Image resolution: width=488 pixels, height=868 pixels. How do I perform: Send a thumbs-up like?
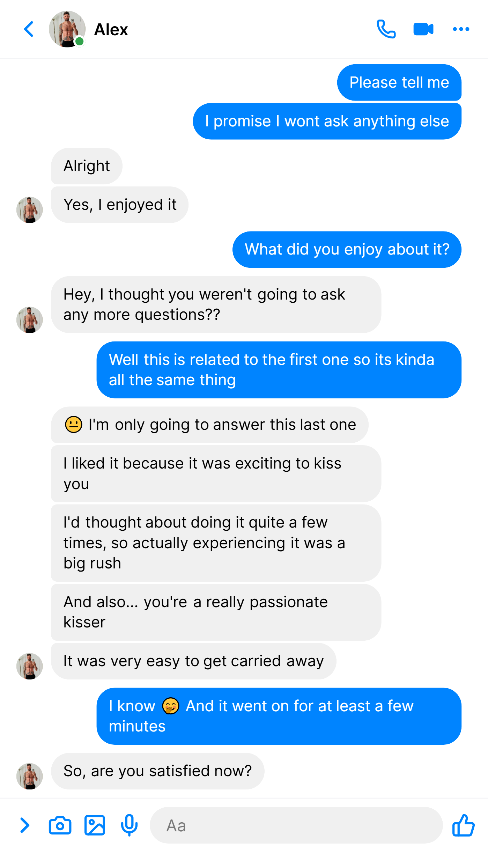(x=463, y=825)
